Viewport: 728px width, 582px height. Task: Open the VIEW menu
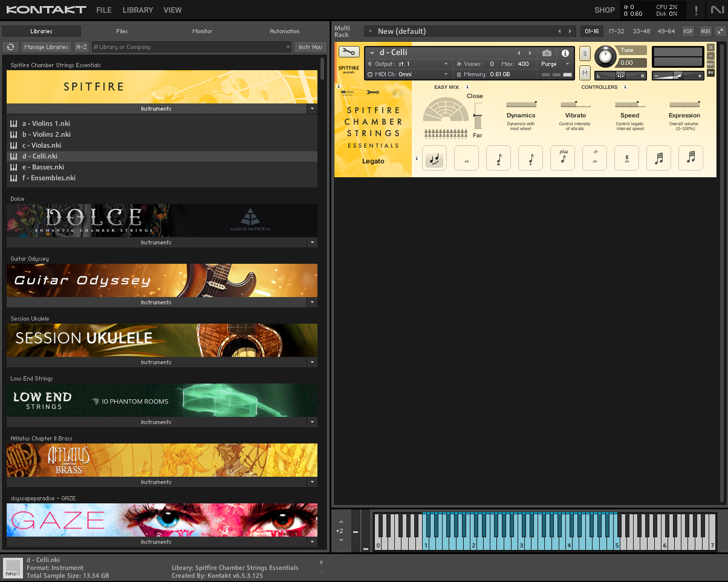(x=173, y=10)
